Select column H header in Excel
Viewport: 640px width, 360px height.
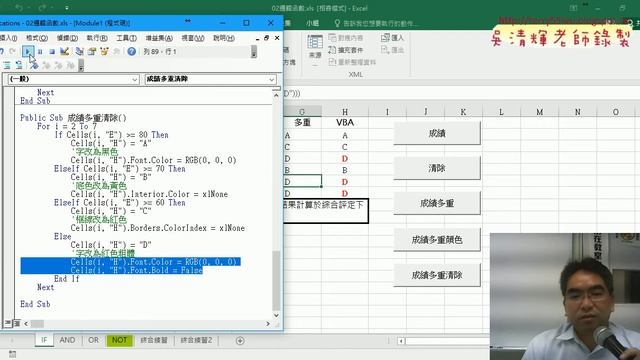tap(345, 112)
